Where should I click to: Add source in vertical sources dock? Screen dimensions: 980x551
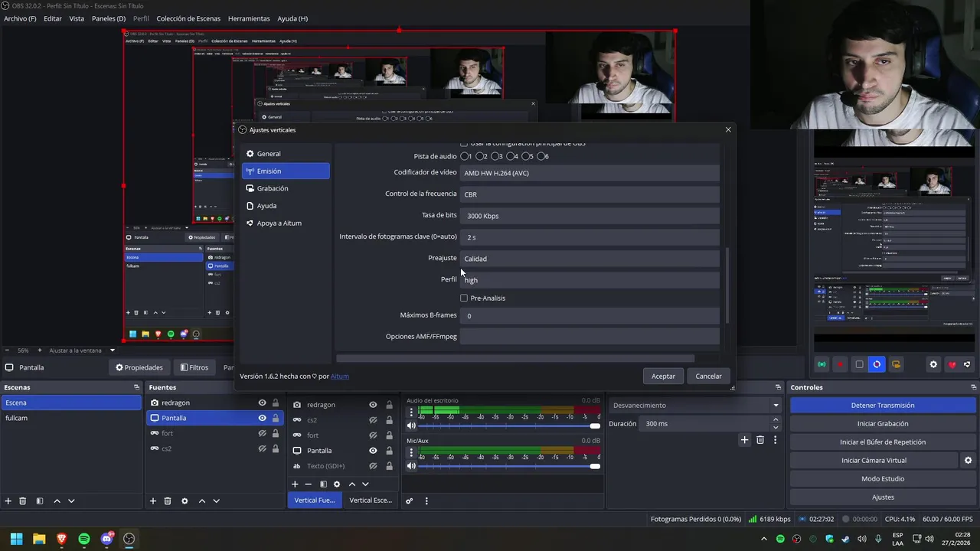pyautogui.click(x=295, y=484)
